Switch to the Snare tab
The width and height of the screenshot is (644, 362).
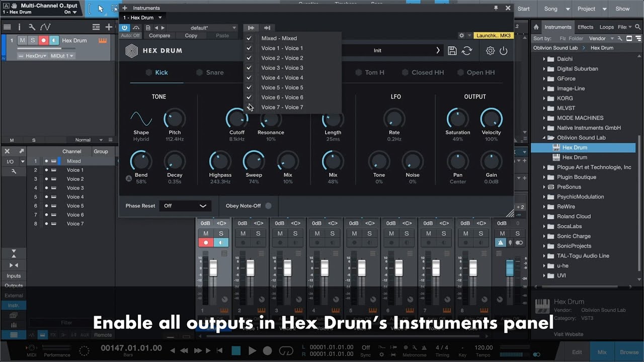[210, 72]
